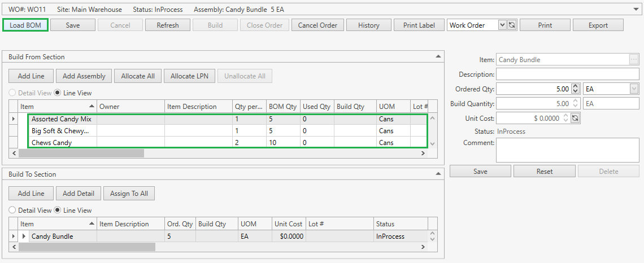Click the Item column sort arrow in Build From grid
The image size is (644, 263).
[x=92, y=106]
